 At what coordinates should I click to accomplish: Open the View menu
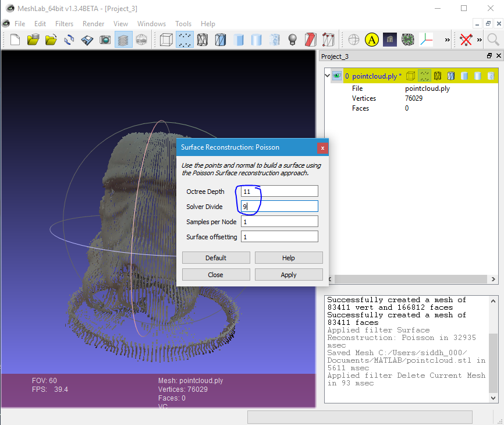(x=120, y=24)
